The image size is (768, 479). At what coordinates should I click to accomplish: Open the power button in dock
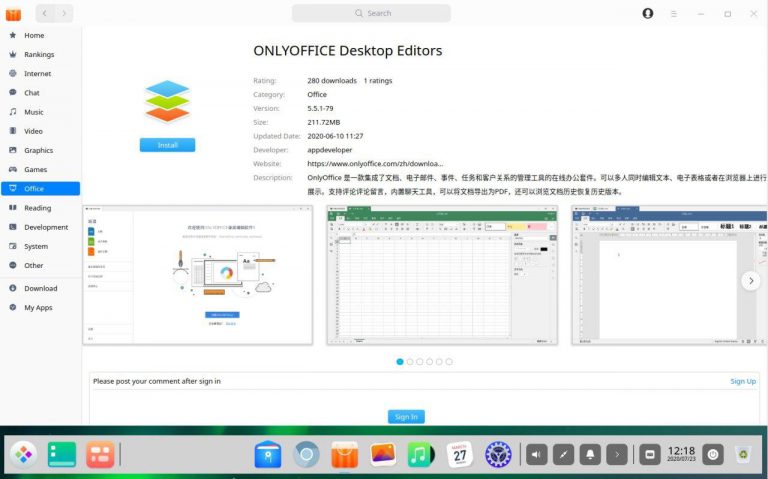pos(713,455)
